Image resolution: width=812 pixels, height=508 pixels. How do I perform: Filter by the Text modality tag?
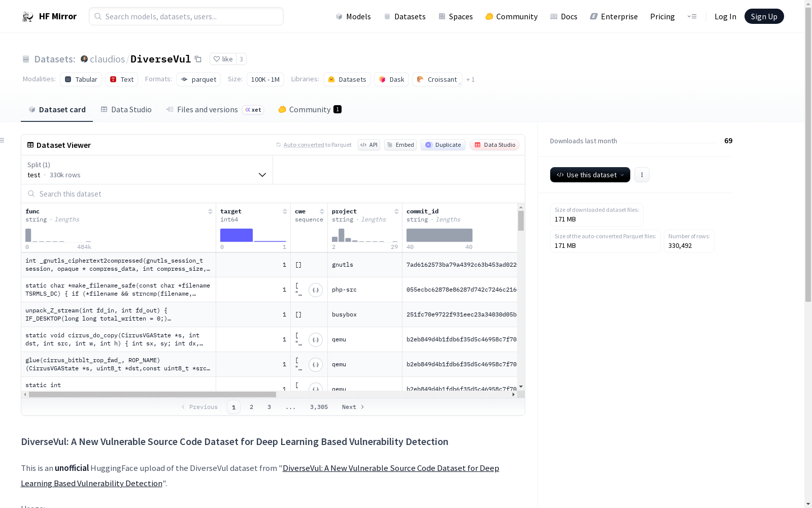[122, 79]
